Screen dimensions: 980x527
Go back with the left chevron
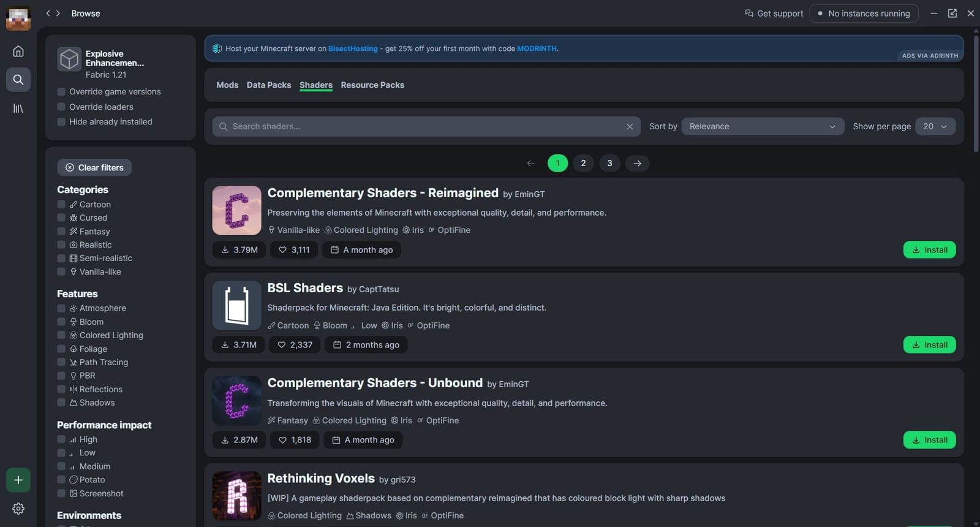pos(48,13)
